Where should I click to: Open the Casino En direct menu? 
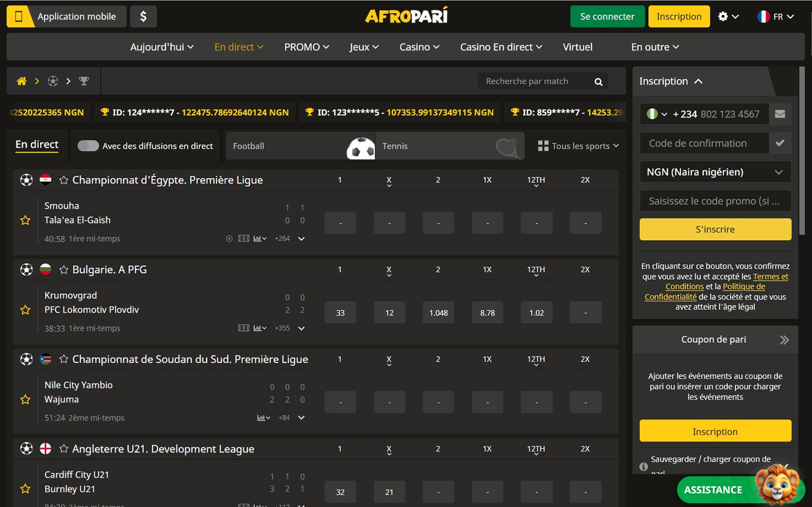[501, 47]
